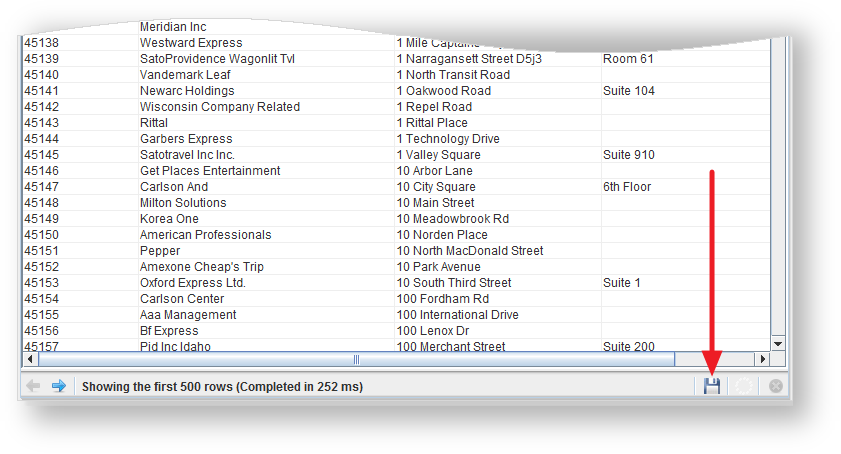Click the 1 Valley Square cell

pos(498,155)
